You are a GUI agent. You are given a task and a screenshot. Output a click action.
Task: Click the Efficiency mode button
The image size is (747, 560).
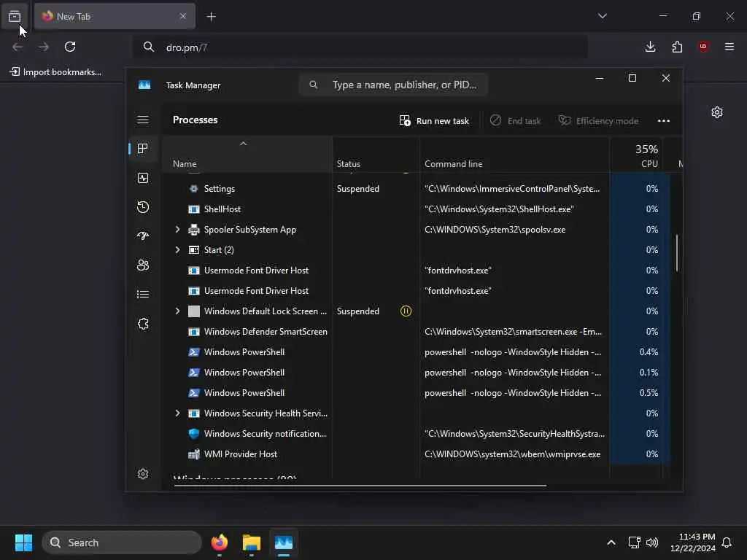pos(598,121)
